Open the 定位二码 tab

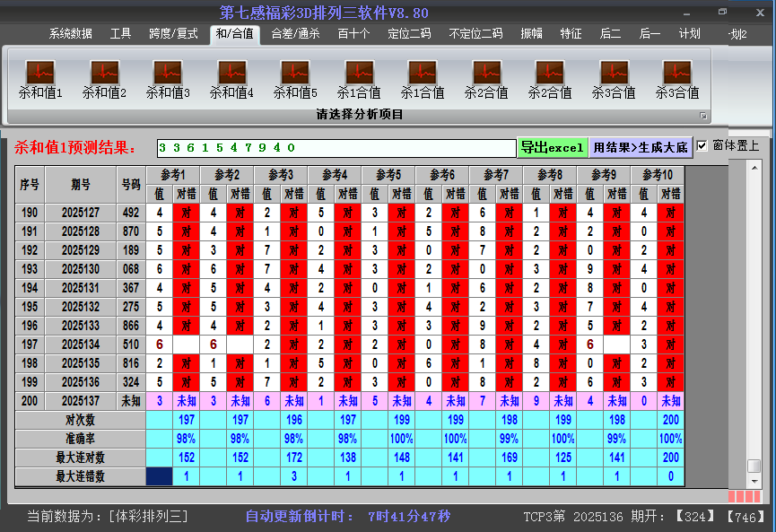click(x=409, y=34)
